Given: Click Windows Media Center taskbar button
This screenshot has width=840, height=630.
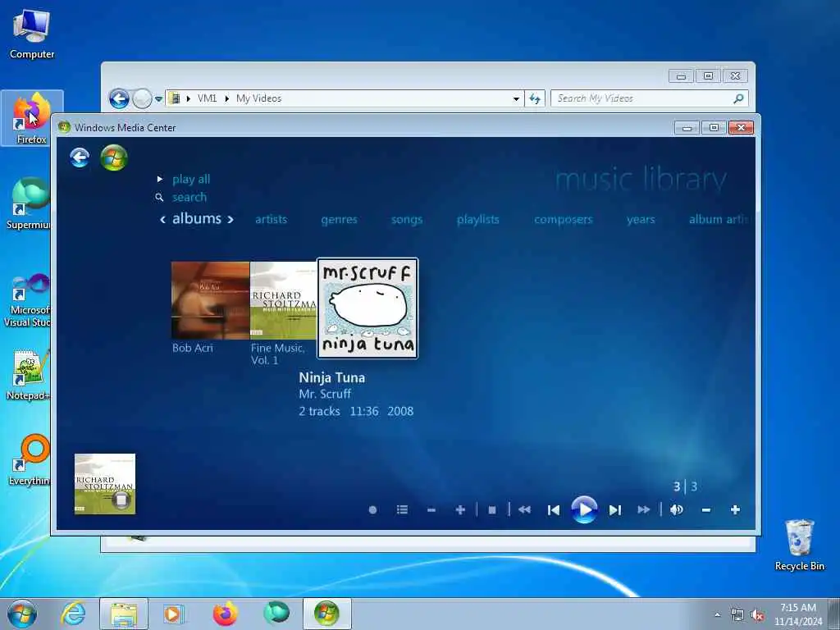Looking at the screenshot, I should 326,614.
